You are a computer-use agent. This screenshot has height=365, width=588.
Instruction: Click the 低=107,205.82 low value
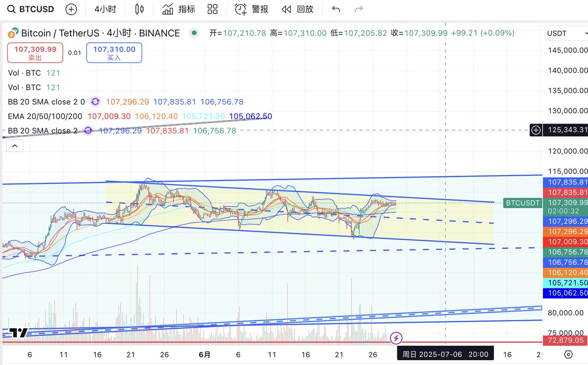pyautogui.click(x=359, y=33)
